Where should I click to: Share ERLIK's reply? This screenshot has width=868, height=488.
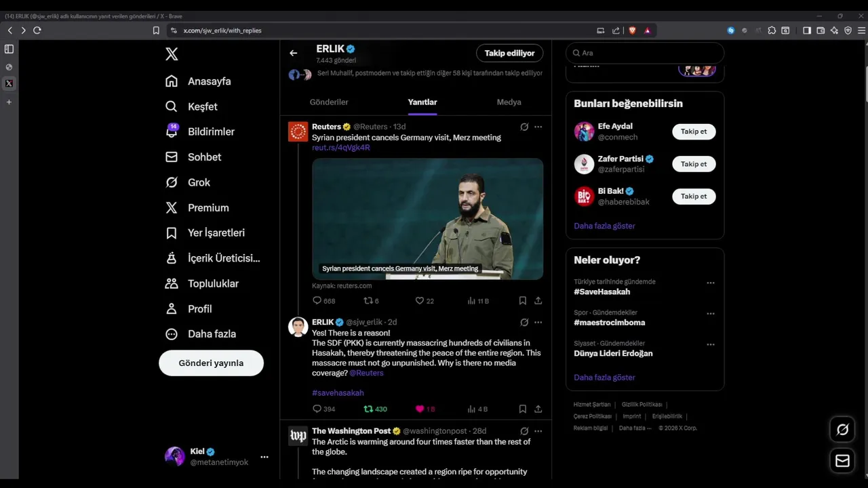538,409
